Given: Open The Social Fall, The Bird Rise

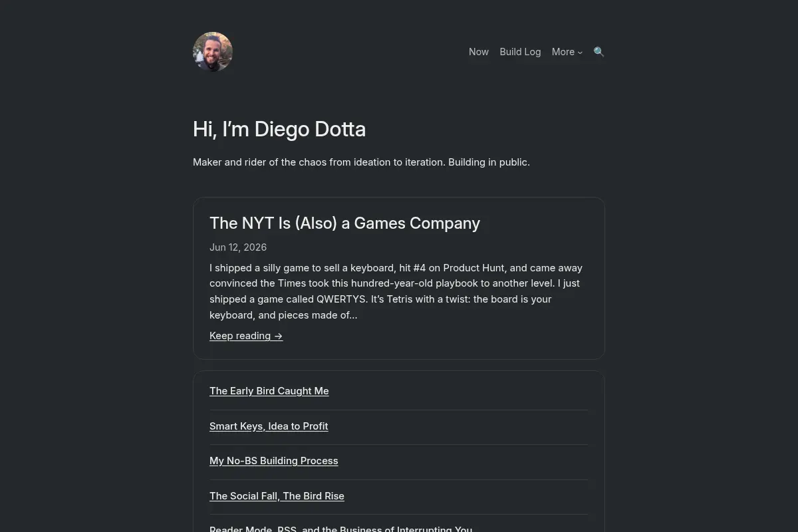Looking at the screenshot, I should click(277, 496).
